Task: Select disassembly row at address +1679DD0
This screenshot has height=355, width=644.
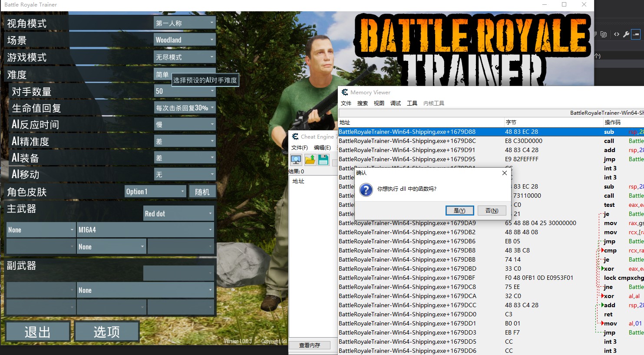Action: [491, 314]
